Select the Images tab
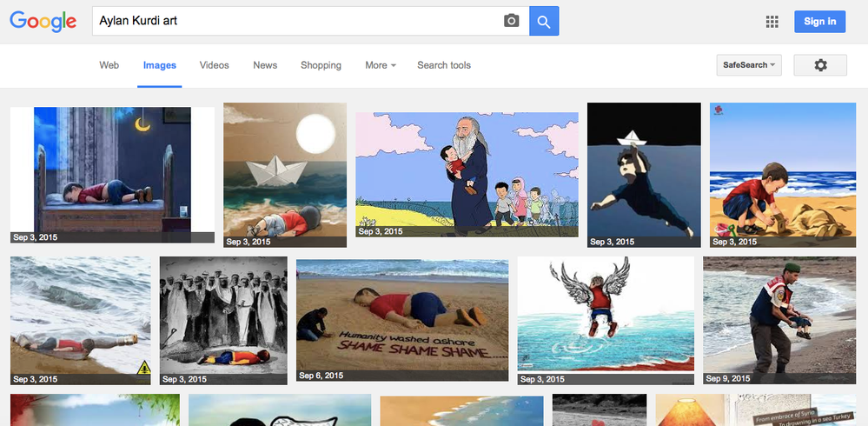The width and height of the screenshot is (868, 426). [159, 65]
